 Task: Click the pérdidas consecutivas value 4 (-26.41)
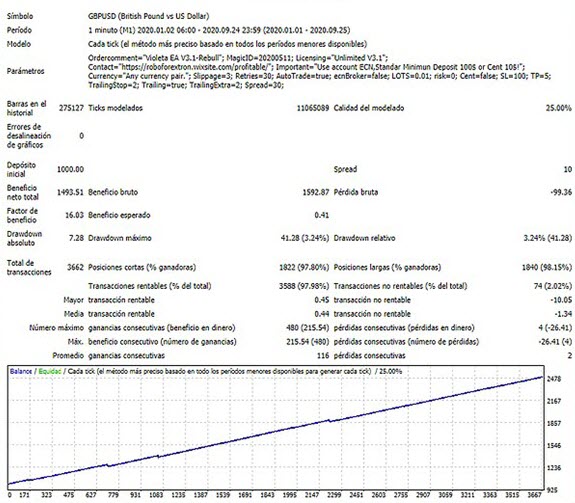tap(555, 328)
